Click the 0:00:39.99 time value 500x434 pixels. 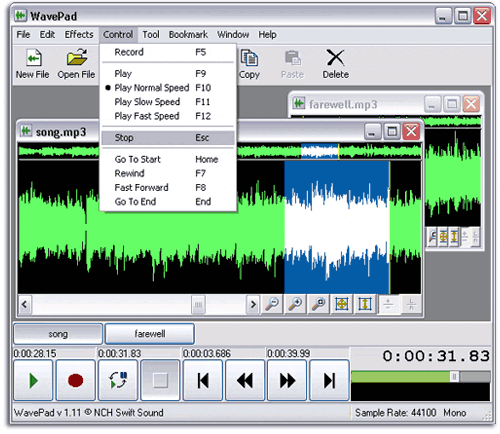(289, 353)
